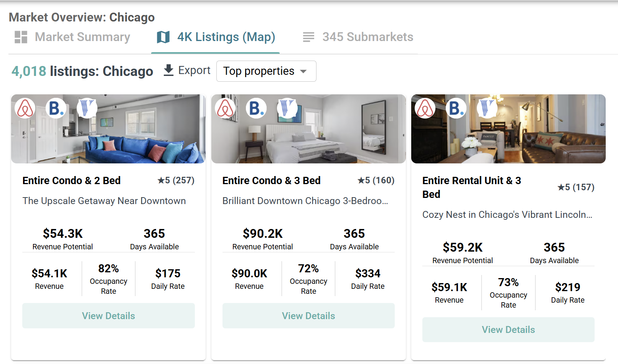618x364 pixels.
Task: Click Airbnb icon on 3 Bed condo card
Action: (225, 108)
